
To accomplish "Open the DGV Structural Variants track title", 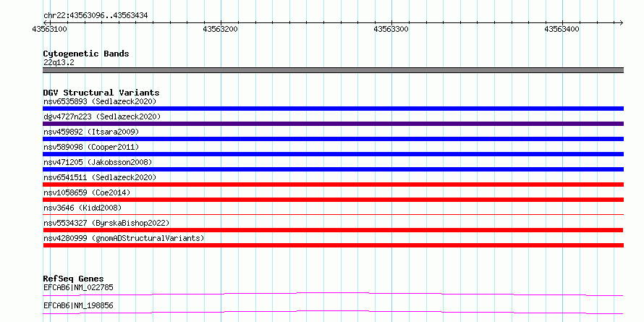I will click(x=101, y=93).
